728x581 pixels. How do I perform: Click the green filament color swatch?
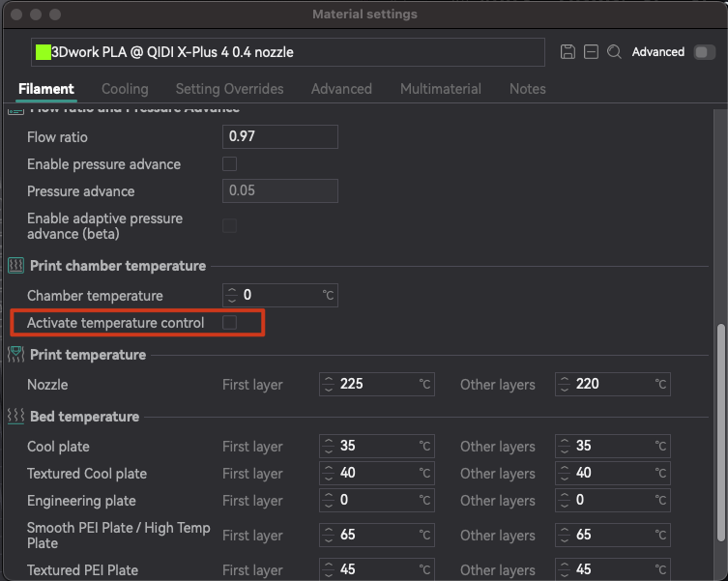point(44,52)
